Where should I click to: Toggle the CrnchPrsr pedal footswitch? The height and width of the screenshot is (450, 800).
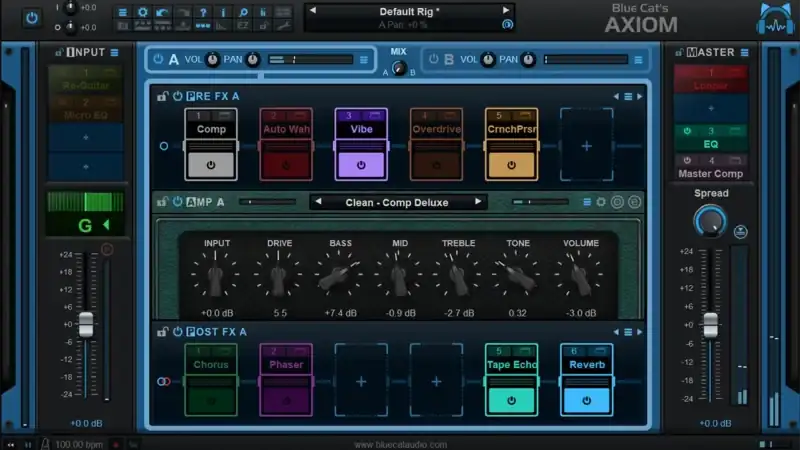point(511,165)
